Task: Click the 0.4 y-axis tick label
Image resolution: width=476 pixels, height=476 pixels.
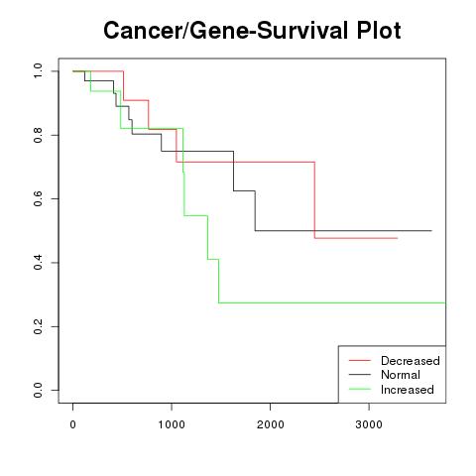Action: click(38, 263)
